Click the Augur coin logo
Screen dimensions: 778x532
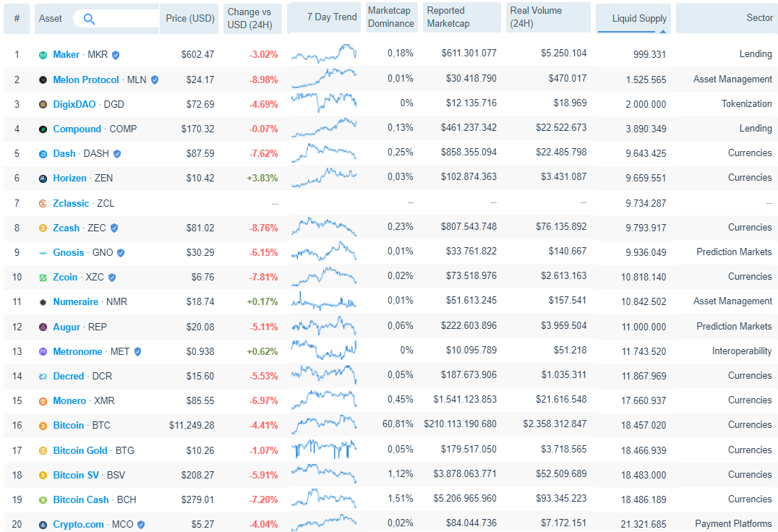(x=43, y=327)
